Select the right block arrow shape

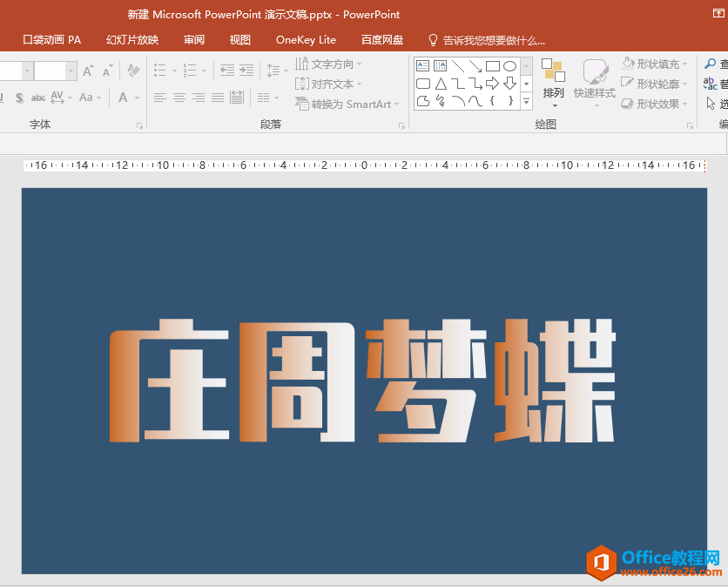[492, 84]
